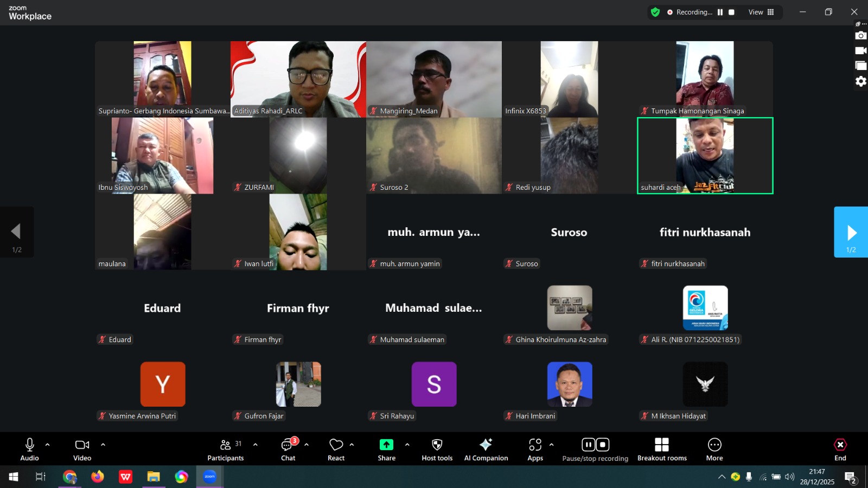Expand the video options arrow
The image size is (868, 488).
coord(103,445)
